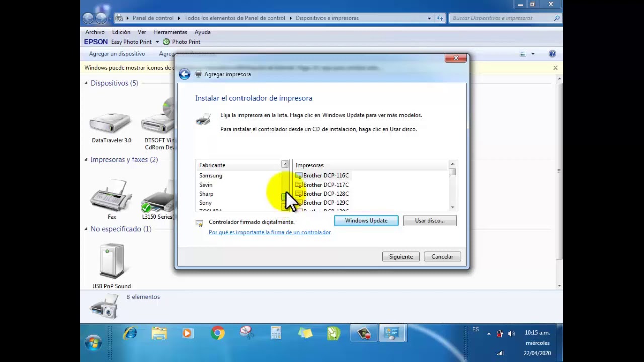Click the printer list scroll up arrow
Screen dimensions: 644x362
(x=453, y=164)
